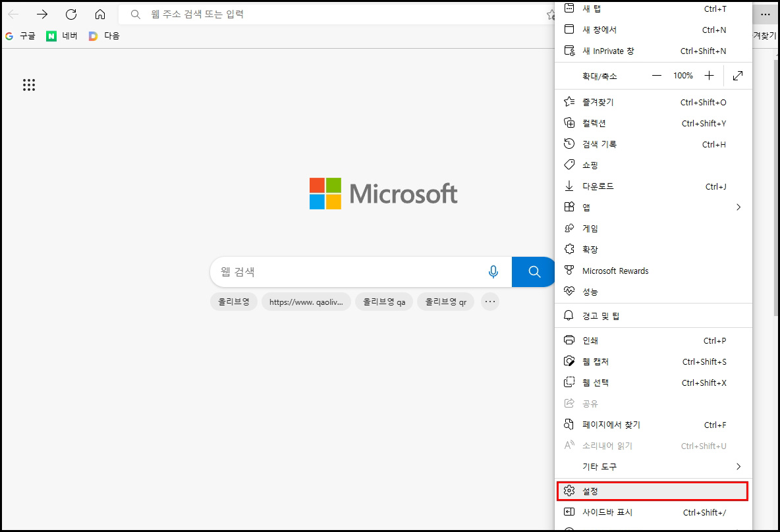The width and height of the screenshot is (780, 532).
Task: Reload the page with the refresh icon
Action: (71, 14)
